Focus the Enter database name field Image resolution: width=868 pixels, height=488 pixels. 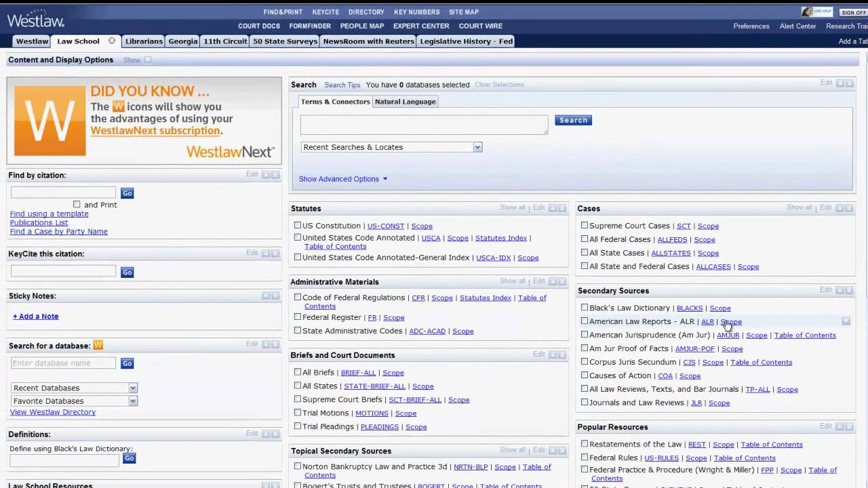tap(63, 363)
